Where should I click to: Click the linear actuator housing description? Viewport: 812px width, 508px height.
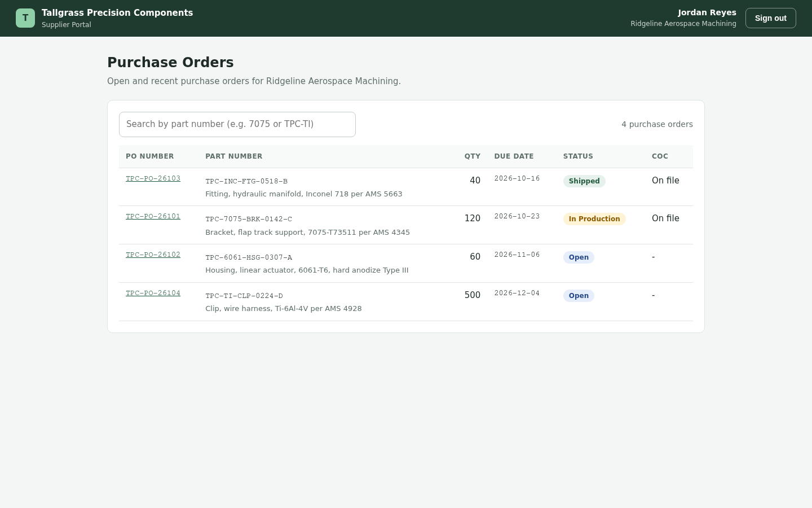point(307,270)
